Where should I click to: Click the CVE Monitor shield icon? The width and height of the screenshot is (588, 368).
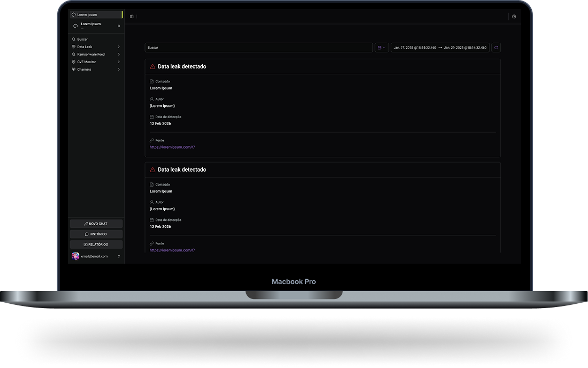point(73,62)
